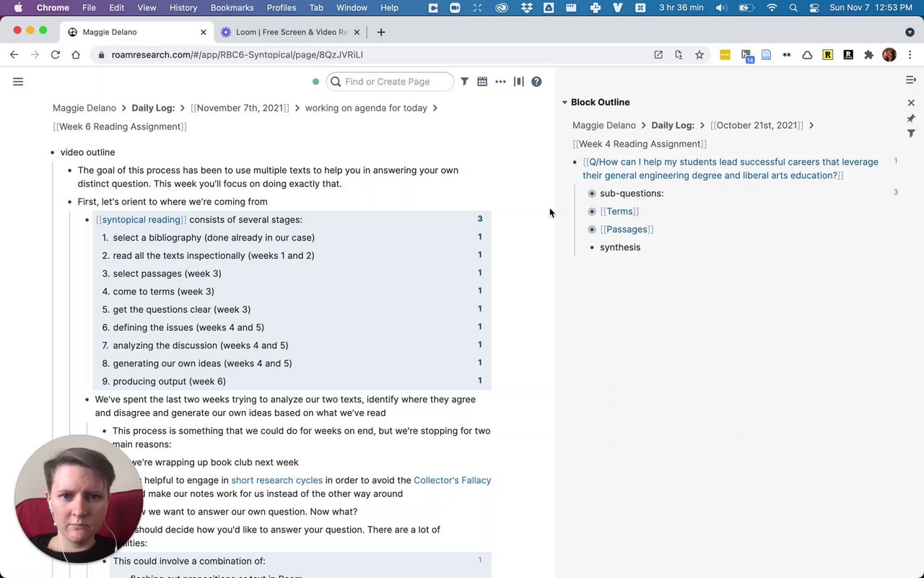This screenshot has width=924, height=578.
Task: Show reference count on 'producing output (week 6)' row
Action: pyautogui.click(x=479, y=381)
